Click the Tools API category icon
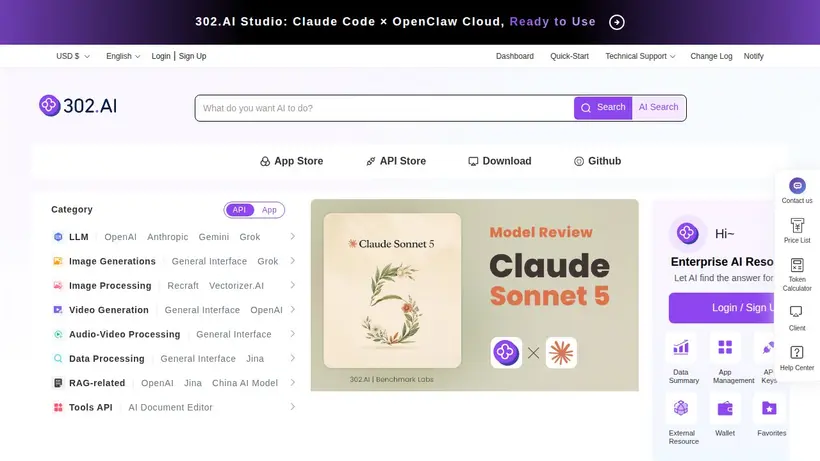820x461 pixels. (58, 407)
